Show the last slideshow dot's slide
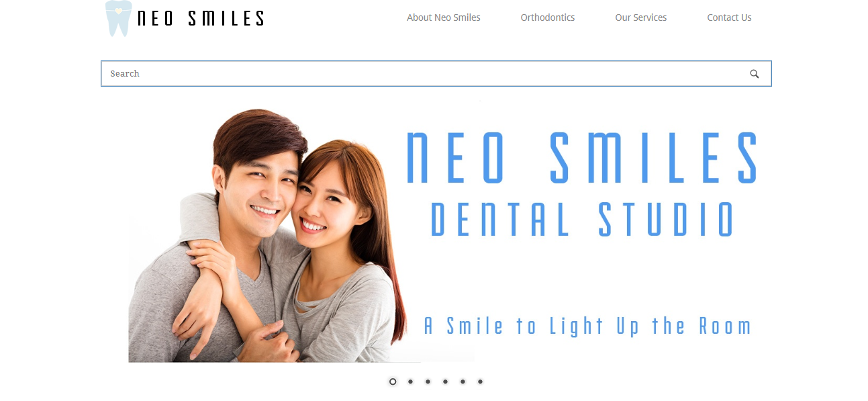Viewport: 868px width, 401px height. tap(480, 382)
